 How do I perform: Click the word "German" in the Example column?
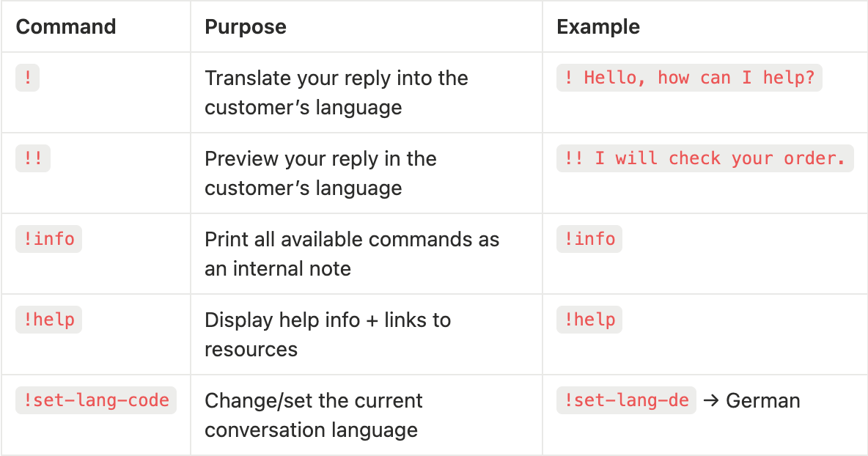pos(762,401)
